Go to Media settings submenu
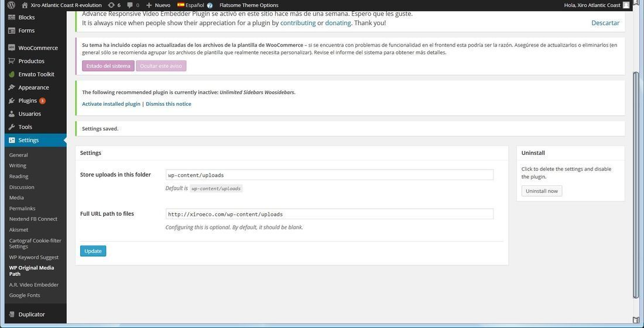Image resolution: width=644 pixels, height=328 pixels. point(16,198)
